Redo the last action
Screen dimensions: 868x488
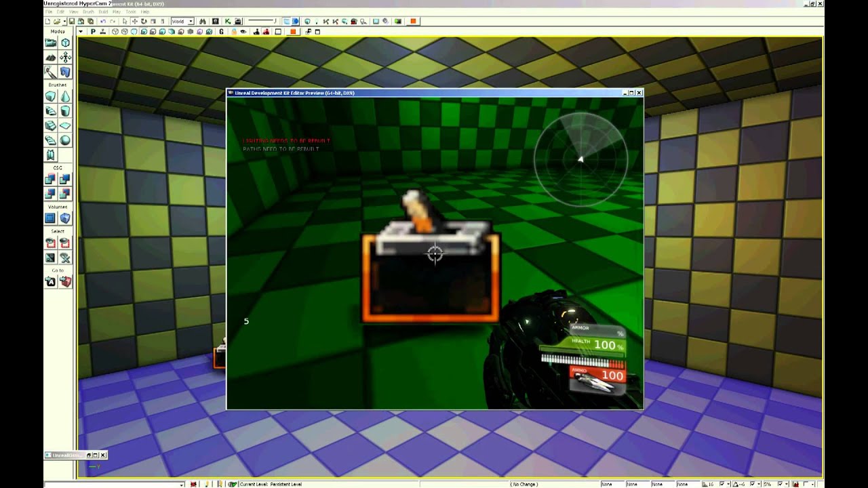(x=113, y=22)
